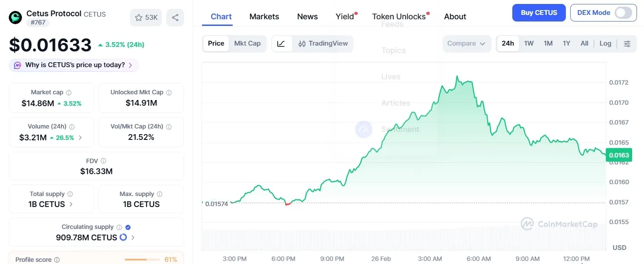Open chart display settings via sliders icon

(627, 43)
